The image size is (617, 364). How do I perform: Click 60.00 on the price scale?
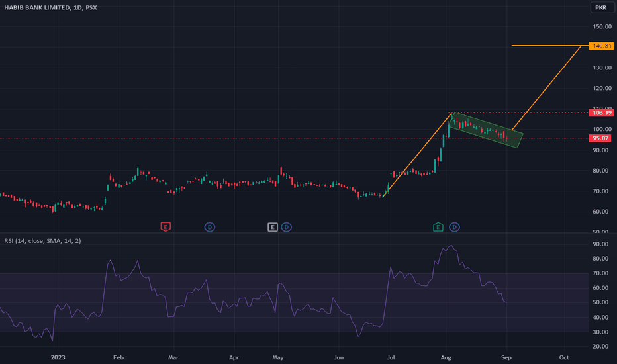click(600, 212)
